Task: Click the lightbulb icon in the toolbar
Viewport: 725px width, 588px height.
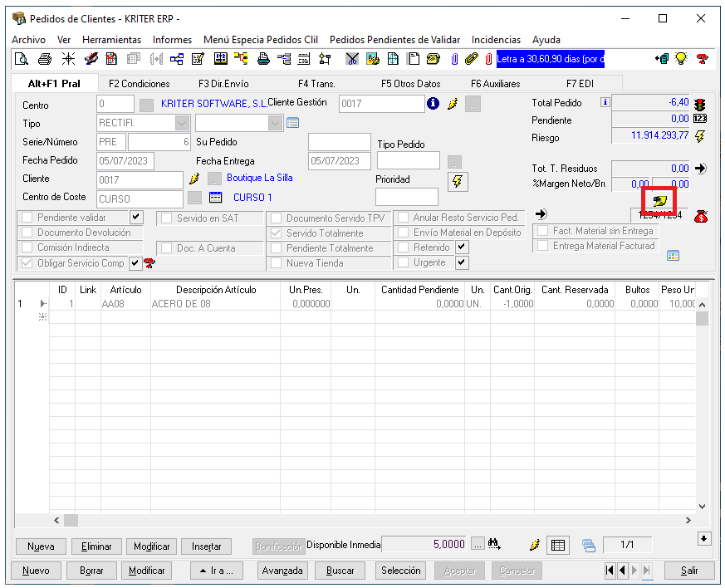Action: point(681,59)
